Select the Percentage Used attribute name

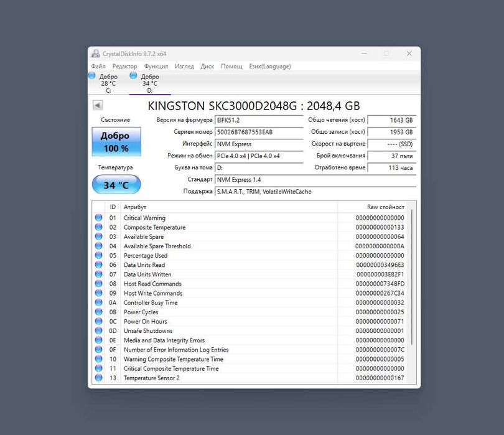(x=146, y=255)
